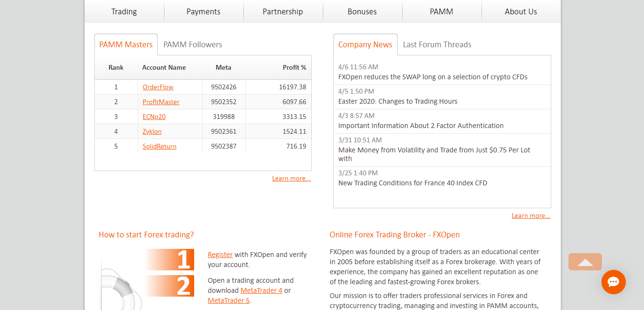Screen dimensions: 644x310
Task: Open the Payments menu
Action: tap(204, 11)
